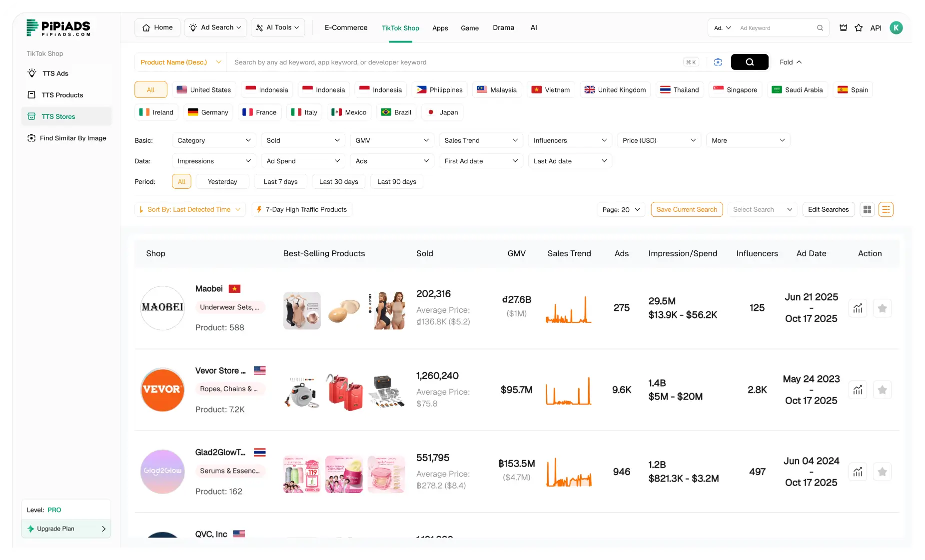
Task: Switch to grid view of results
Action: pyautogui.click(x=867, y=209)
